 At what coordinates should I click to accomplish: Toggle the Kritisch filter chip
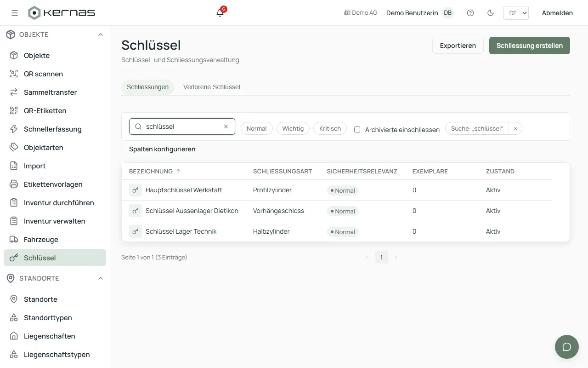330,128
